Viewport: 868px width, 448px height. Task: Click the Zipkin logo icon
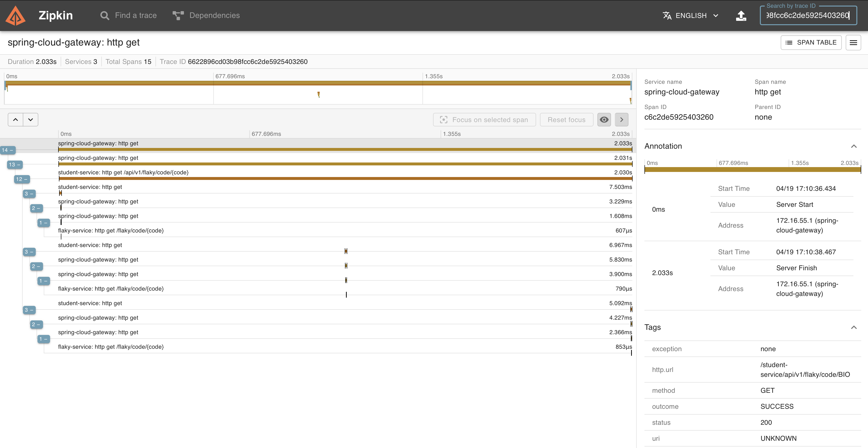16,15
